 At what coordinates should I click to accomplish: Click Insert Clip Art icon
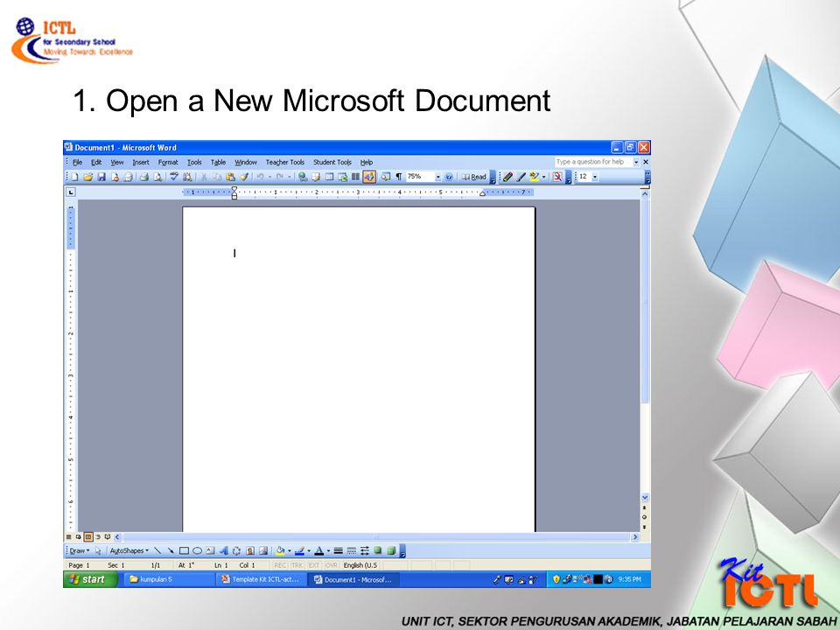pyautogui.click(x=249, y=550)
